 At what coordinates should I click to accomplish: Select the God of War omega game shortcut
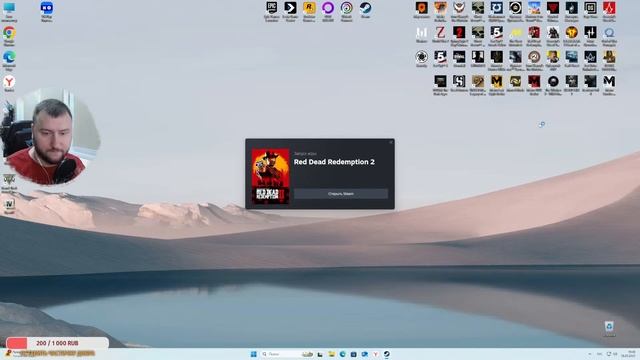[x=609, y=33]
